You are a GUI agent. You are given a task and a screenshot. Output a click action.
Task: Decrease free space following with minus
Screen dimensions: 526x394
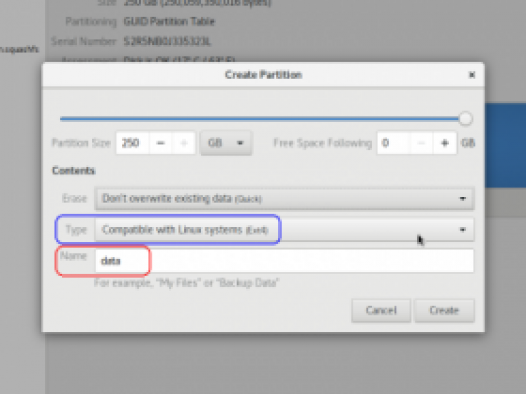(421, 143)
